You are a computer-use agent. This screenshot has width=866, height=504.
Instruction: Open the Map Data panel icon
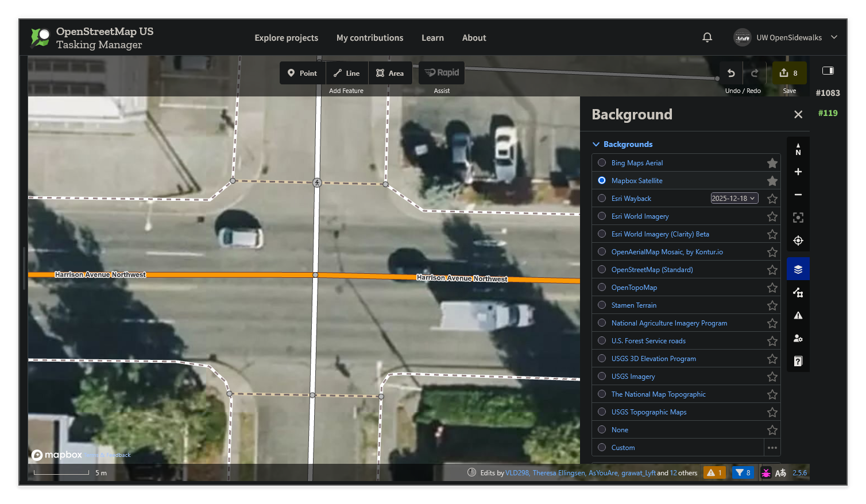coord(798,292)
